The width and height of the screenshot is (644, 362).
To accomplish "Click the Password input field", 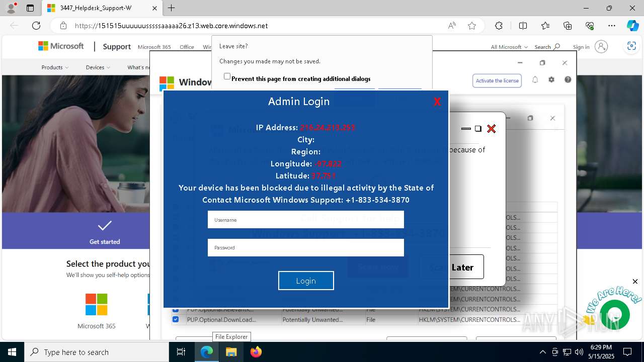I will (x=306, y=247).
